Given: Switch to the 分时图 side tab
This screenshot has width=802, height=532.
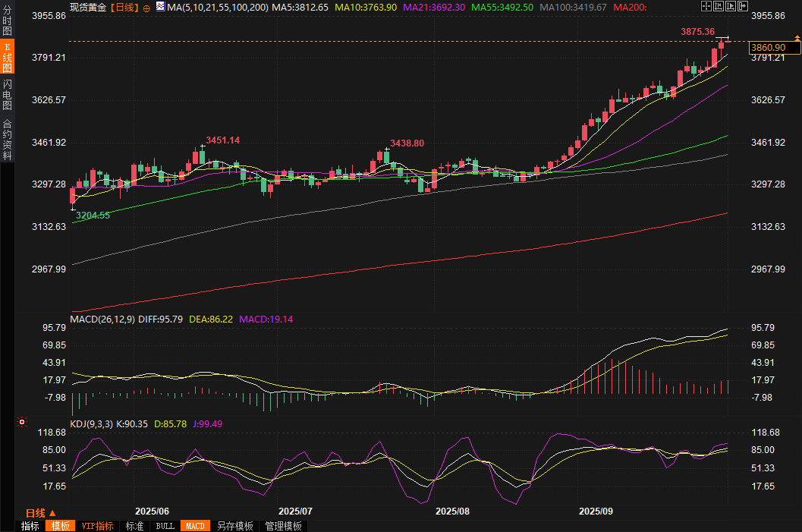Looking at the screenshot, I should [7, 22].
